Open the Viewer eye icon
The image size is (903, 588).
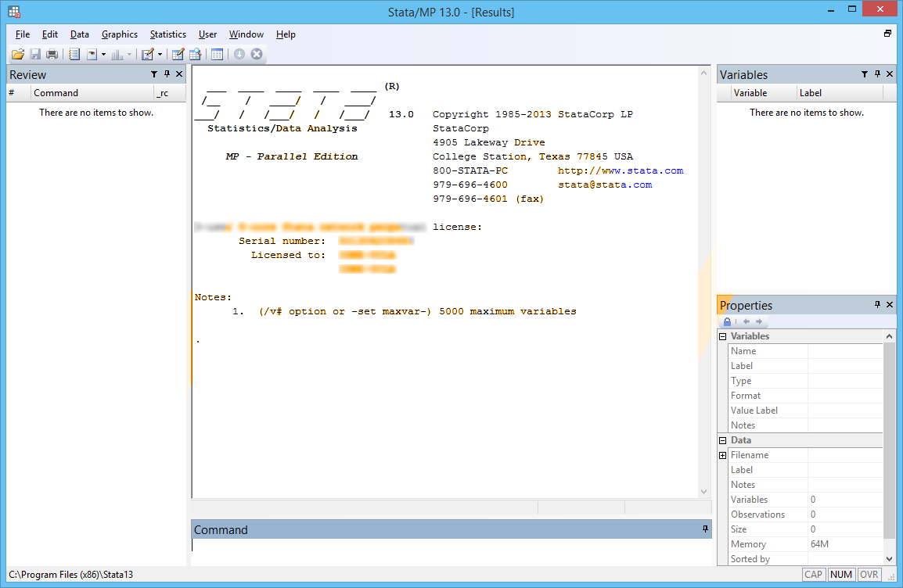92,54
